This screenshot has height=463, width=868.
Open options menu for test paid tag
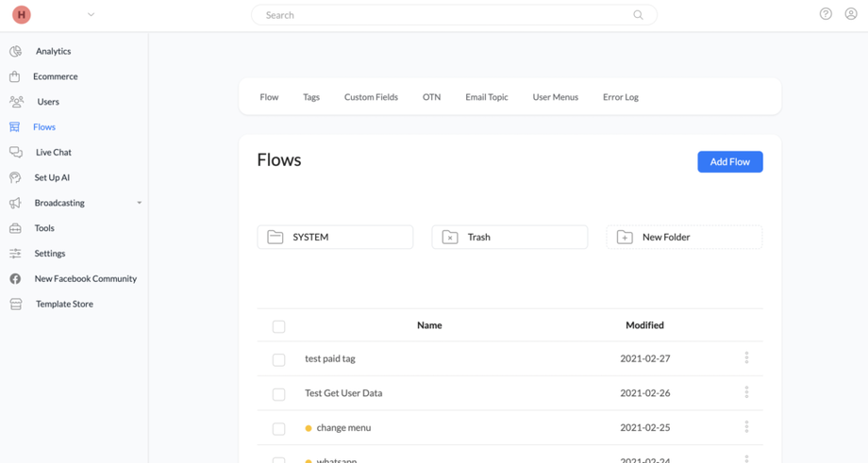click(746, 358)
